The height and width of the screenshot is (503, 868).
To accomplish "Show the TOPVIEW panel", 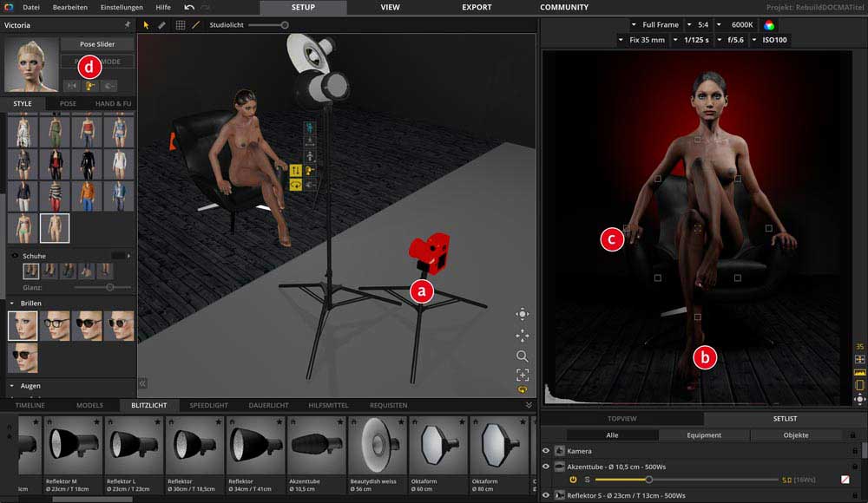I will pos(622,419).
